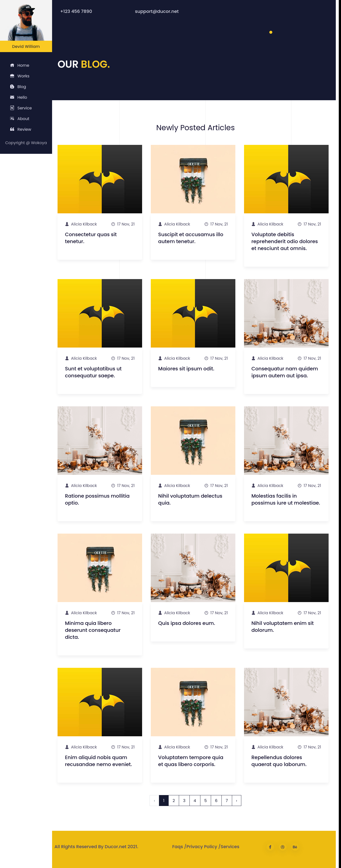
Task: Select page 7 in pagination
Action: (227, 801)
